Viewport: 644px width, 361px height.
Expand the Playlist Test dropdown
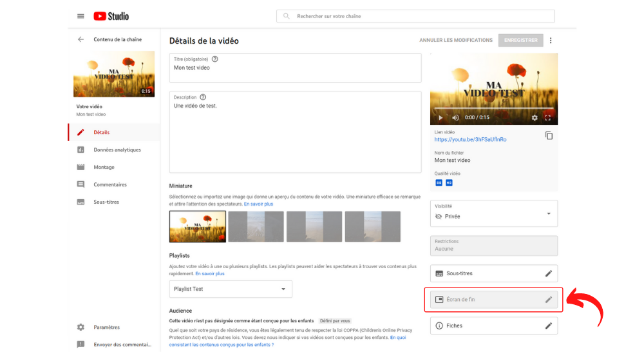point(231,289)
